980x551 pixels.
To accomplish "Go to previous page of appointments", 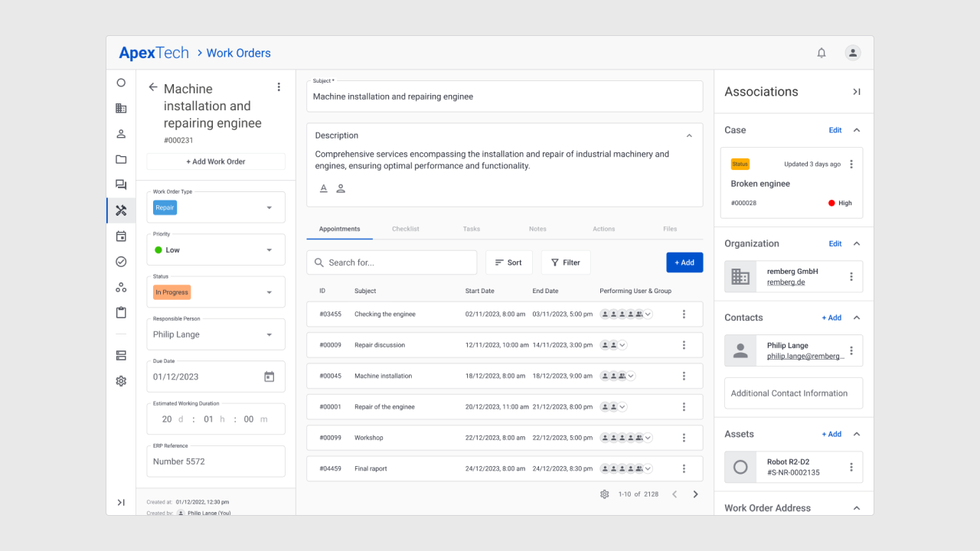I will (x=675, y=494).
